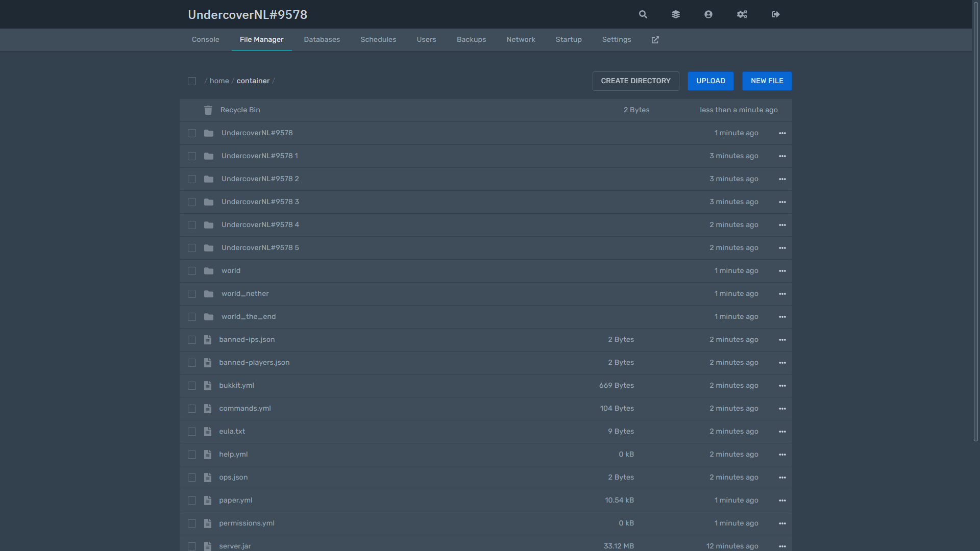980x551 pixels.
Task: Click file icon for bukkit.yml
Action: 208,386
